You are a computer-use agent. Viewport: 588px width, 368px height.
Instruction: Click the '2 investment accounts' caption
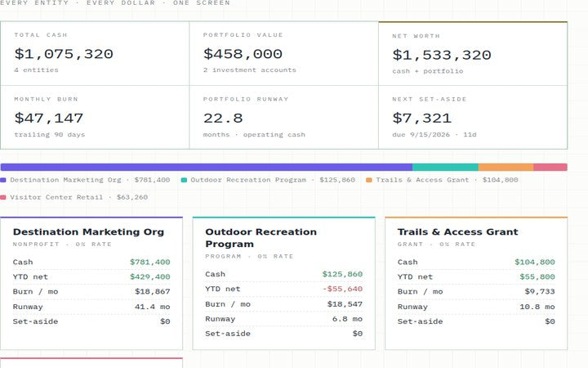pos(250,70)
